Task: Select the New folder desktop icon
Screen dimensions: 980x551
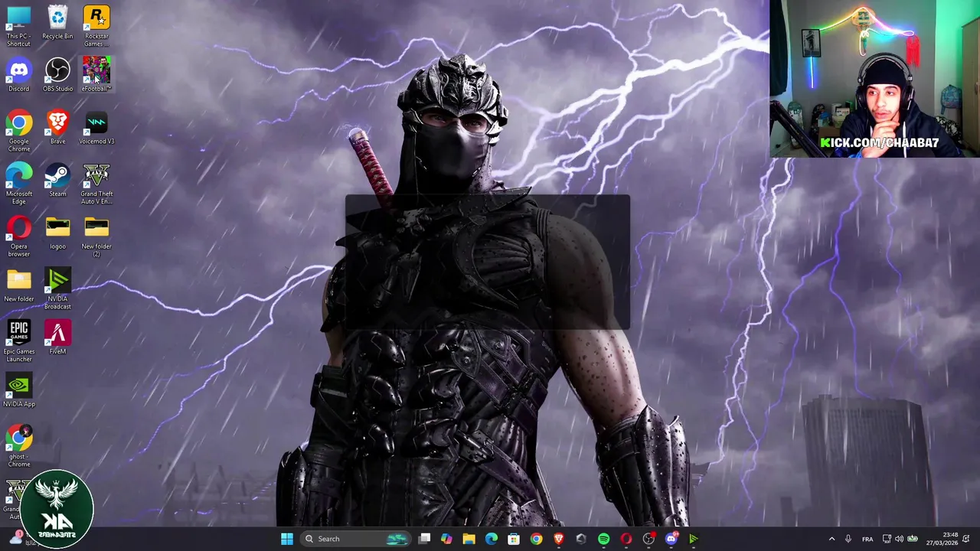Action: pyautogui.click(x=18, y=285)
